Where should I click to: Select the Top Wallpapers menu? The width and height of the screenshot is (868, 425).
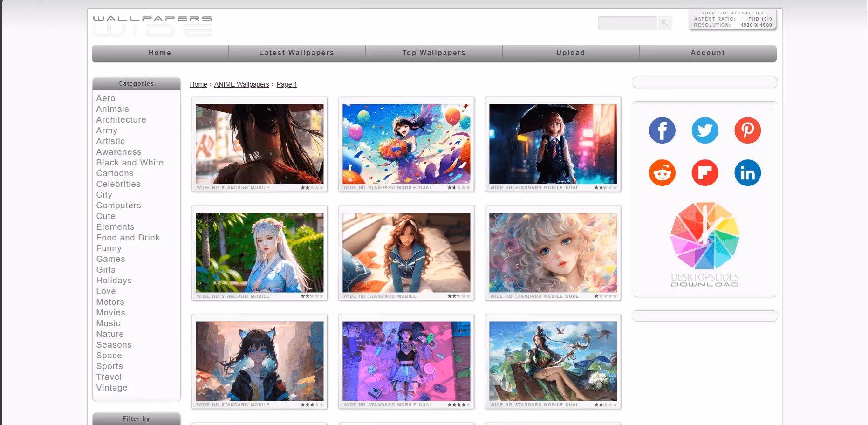coord(434,53)
